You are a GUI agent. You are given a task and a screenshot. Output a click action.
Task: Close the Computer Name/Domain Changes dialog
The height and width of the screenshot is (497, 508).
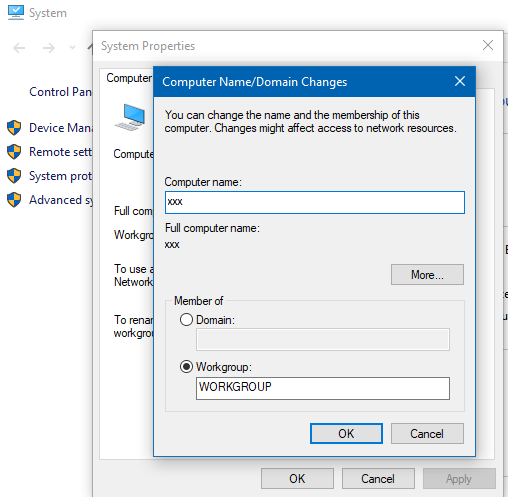point(460,81)
